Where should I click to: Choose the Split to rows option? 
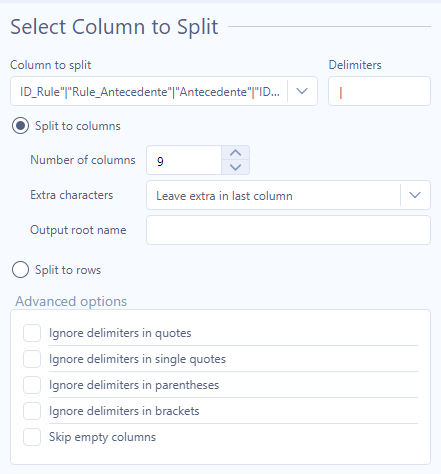point(20,269)
